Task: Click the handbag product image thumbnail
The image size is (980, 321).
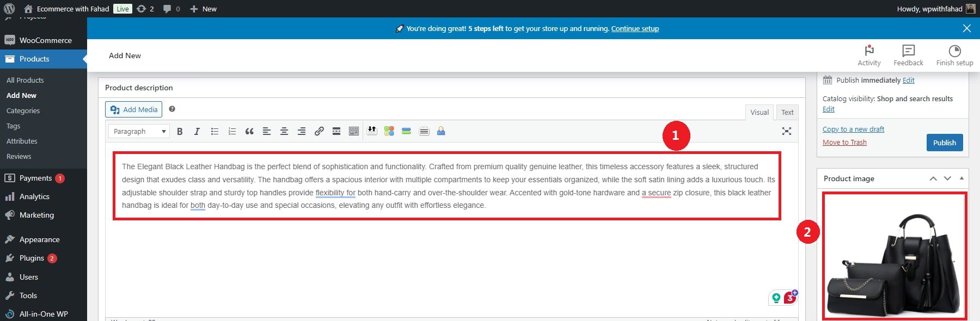Action: [x=894, y=256]
